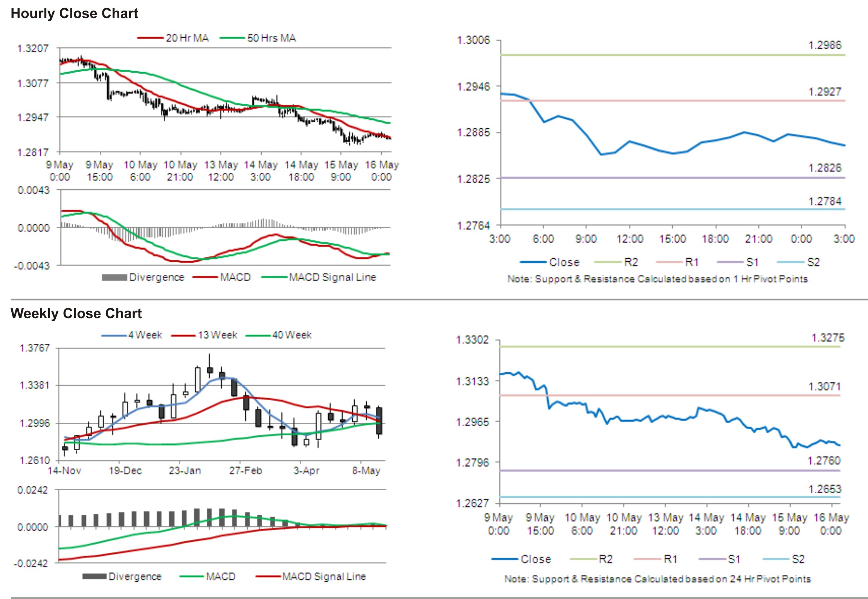The width and height of the screenshot is (868, 599).
Task: Select the 50 Hrs MA legend entry
Action: pos(258,38)
